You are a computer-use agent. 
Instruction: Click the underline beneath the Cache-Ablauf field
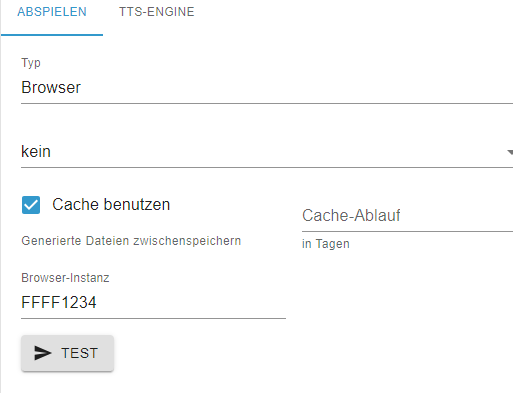point(407,231)
